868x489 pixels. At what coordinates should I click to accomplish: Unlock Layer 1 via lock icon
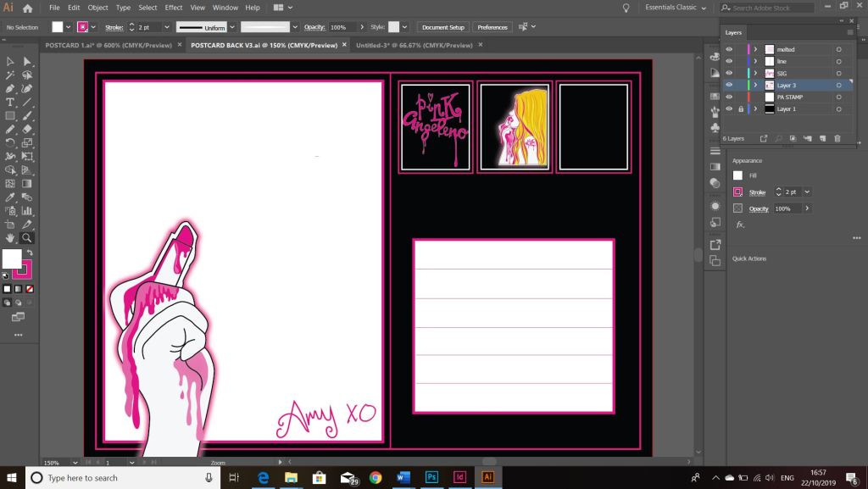coord(741,109)
